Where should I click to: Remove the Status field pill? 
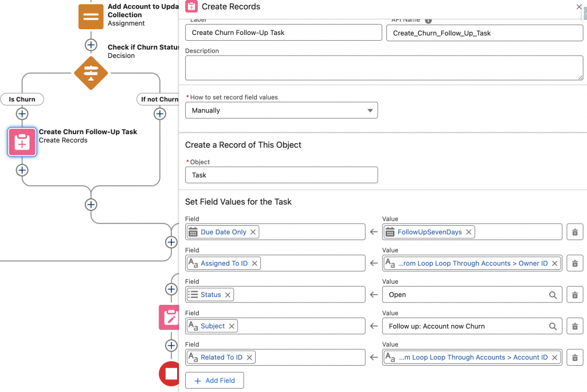[228, 295]
